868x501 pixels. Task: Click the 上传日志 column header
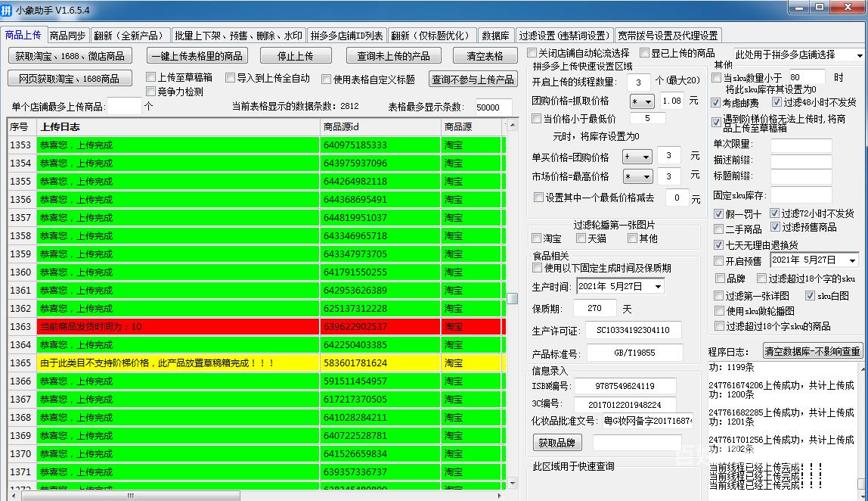[x=178, y=127]
